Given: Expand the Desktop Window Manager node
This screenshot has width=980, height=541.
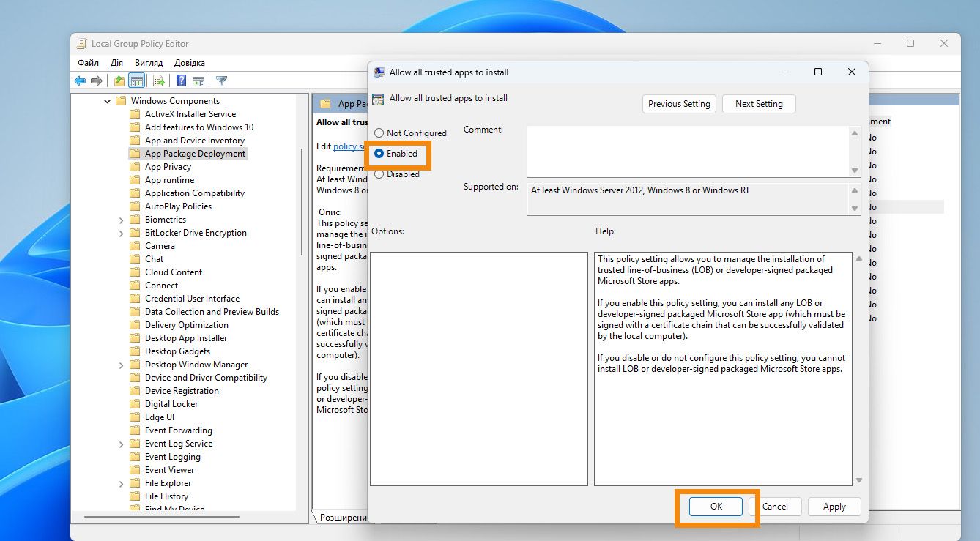Looking at the screenshot, I should [x=122, y=365].
